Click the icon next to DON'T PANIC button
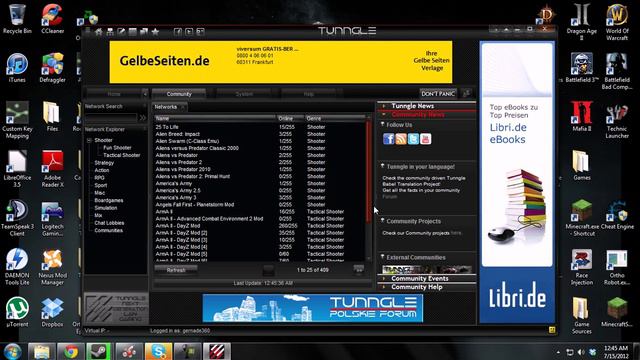Screen dimensions: 640x360 click(466, 93)
